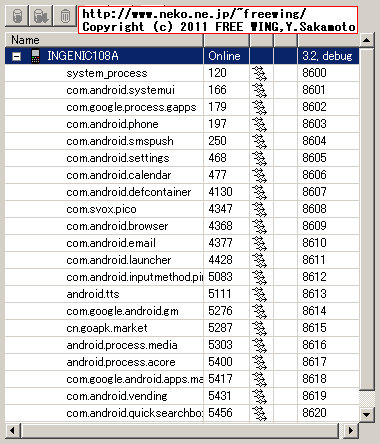This screenshot has width=380, height=444.
Task: Click the Name column header
Action: point(104,40)
